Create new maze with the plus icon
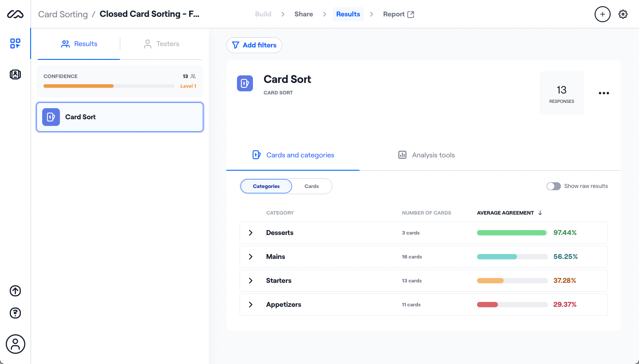The image size is (639, 364). click(603, 14)
